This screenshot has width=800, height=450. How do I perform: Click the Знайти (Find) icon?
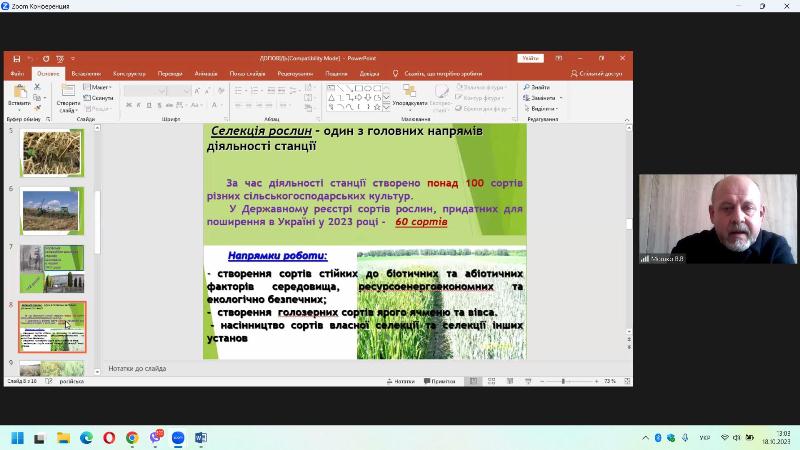click(x=537, y=87)
